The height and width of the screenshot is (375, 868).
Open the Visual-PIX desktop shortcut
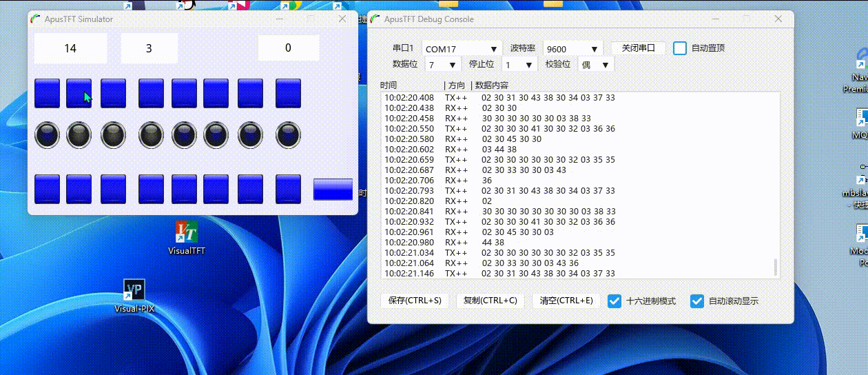[x=134, y=296]
